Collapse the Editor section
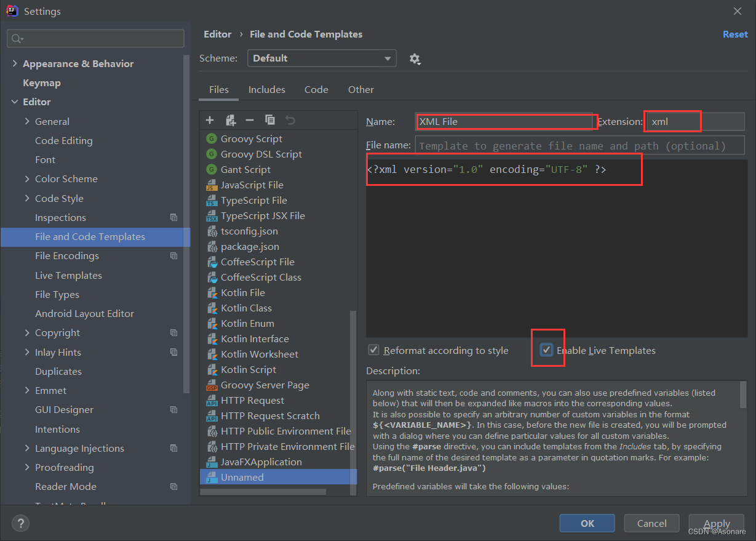 click(x=15, y=102)
